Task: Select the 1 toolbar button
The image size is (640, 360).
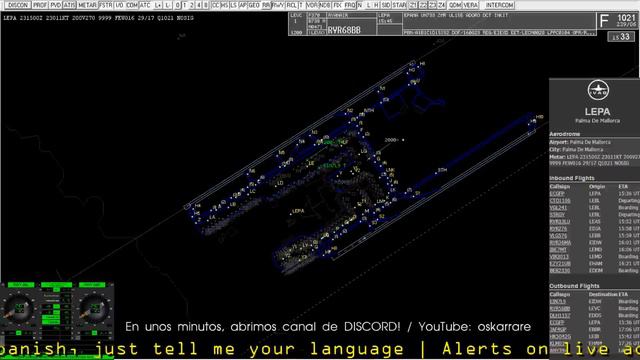Action: (x=184, y=5)
